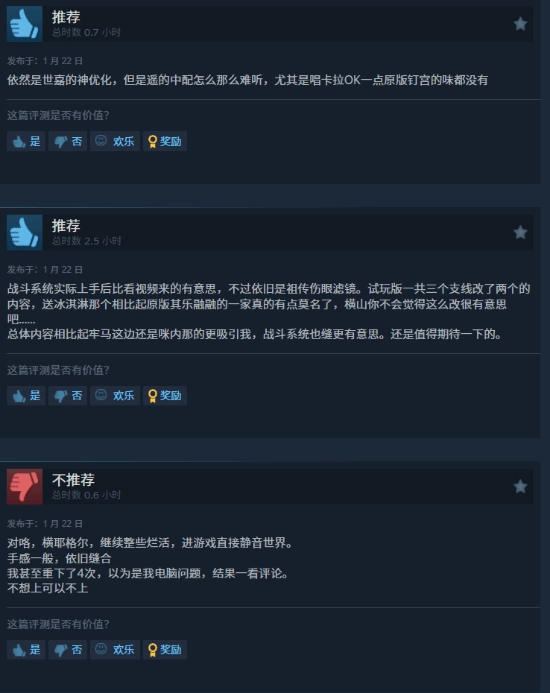Click the red thumbs-down icon of the third review
The image size is (550, 693).
(24, 487)
